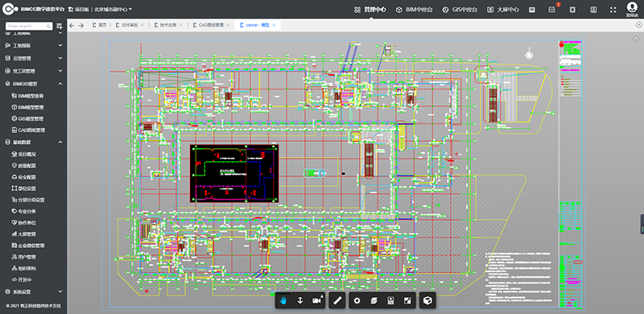Select the pan hand tool
The height and width of the screenshot is (314, 644).
[x=283, y=300]
